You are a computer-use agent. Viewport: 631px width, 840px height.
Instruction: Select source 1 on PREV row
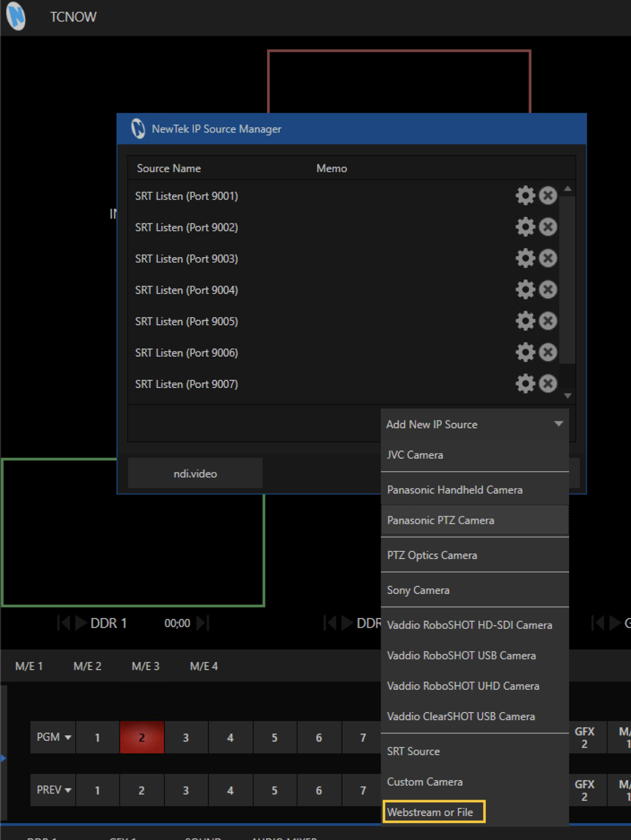point(98,790)
